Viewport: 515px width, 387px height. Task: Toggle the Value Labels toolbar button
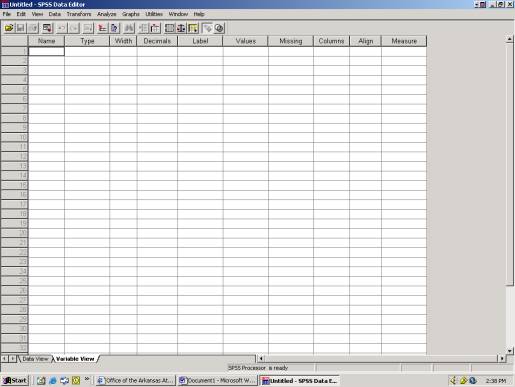tap(207, 28)
